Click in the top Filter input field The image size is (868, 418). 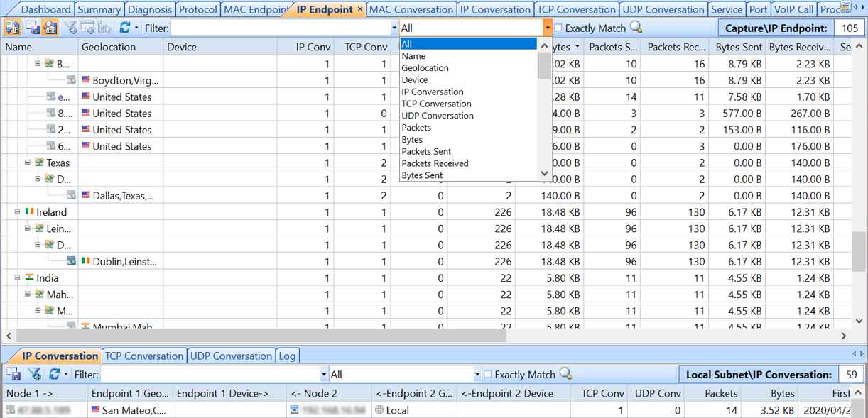pos(281,28)
